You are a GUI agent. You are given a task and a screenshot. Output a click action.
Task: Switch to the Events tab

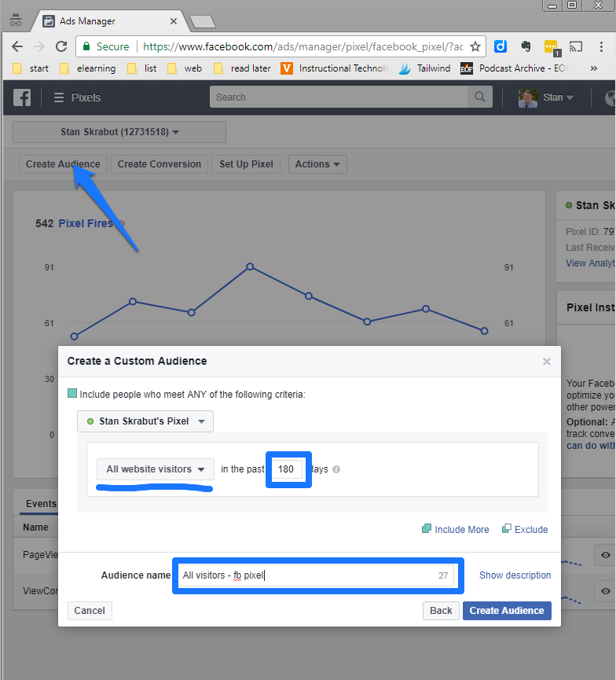coord(41,504)
